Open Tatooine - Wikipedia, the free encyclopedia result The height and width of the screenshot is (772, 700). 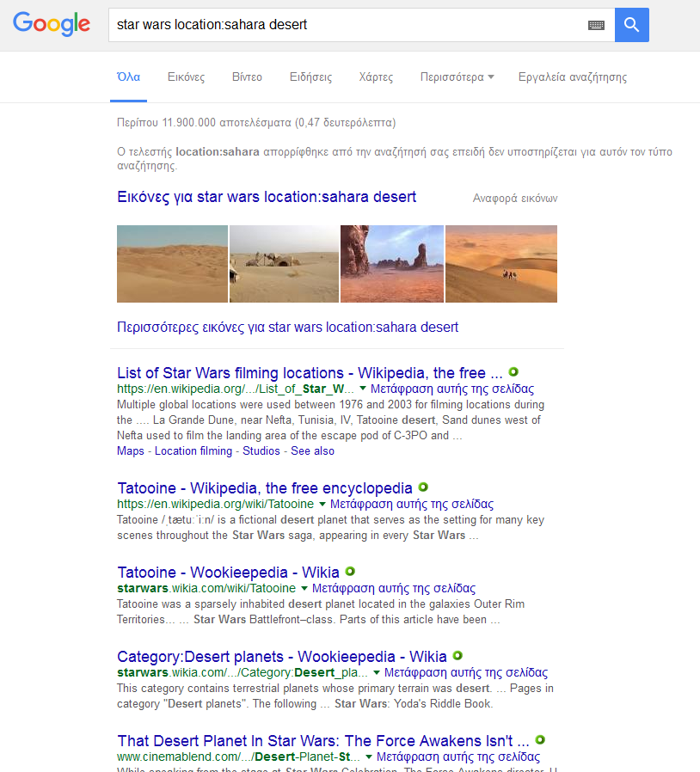pyautogui.click(x=265, y=488)
